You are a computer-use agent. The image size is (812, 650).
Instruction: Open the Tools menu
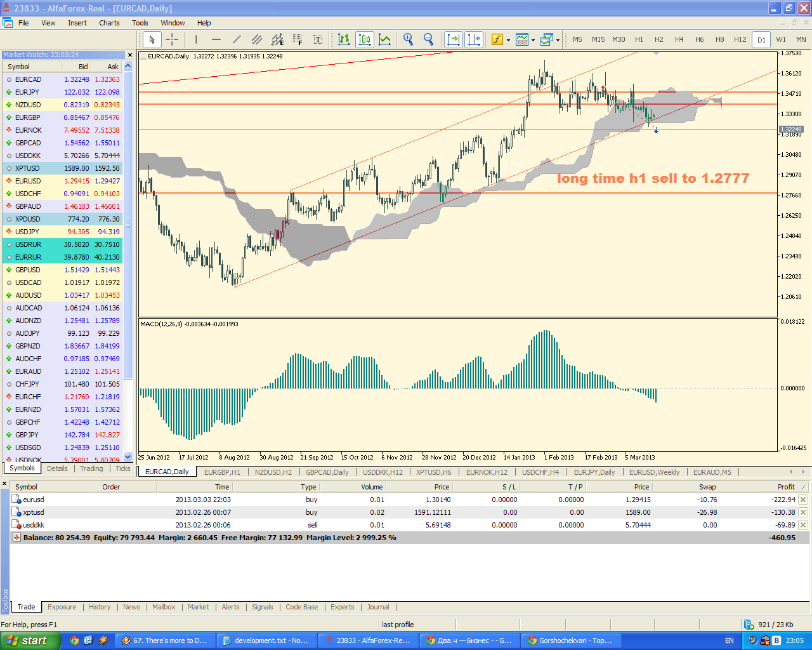click(140, 23)
